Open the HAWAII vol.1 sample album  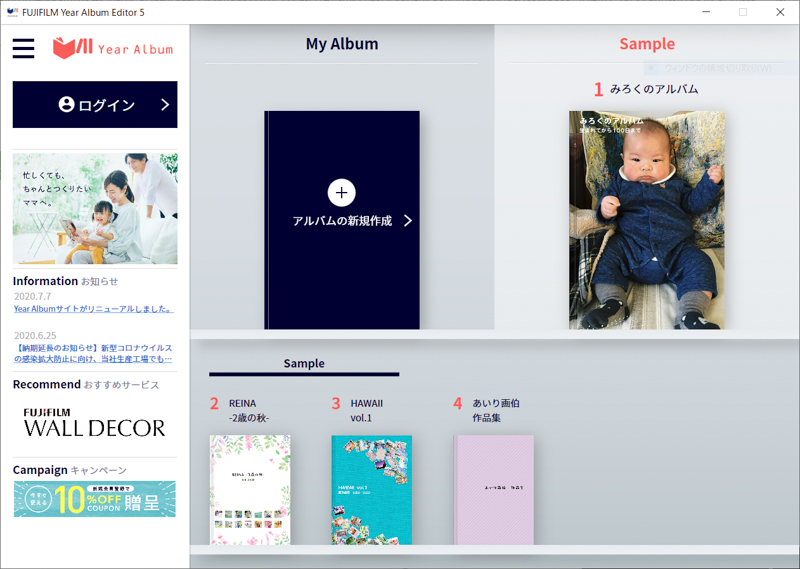click(371, 490)
